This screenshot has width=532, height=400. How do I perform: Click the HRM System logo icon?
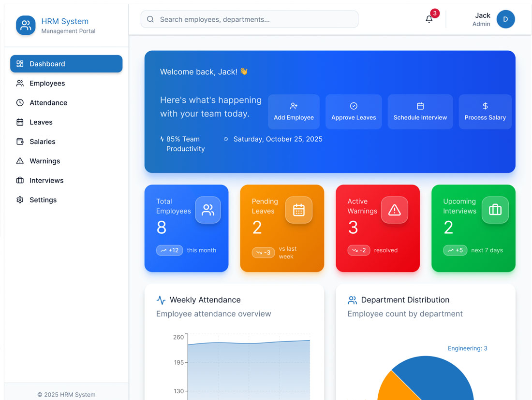[x=26, y=25]
